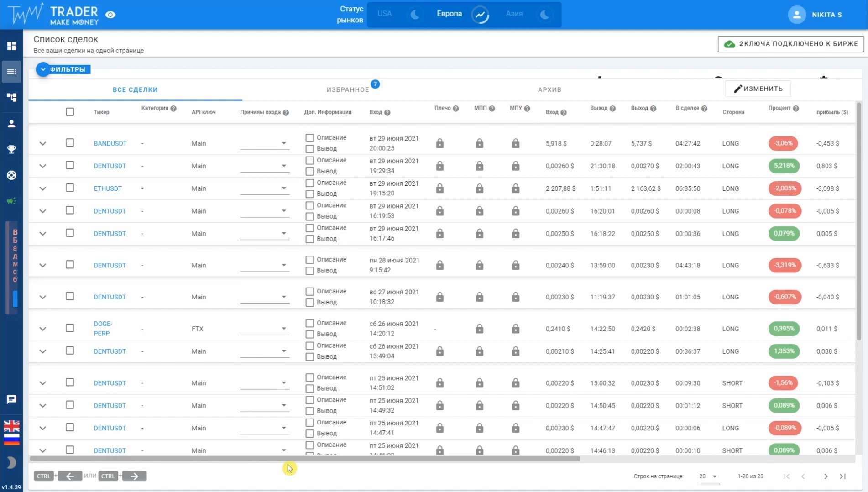Tick the select-all checkbox in table header
This screenshot has width=868, height=492.
click(x=70, y=111)
